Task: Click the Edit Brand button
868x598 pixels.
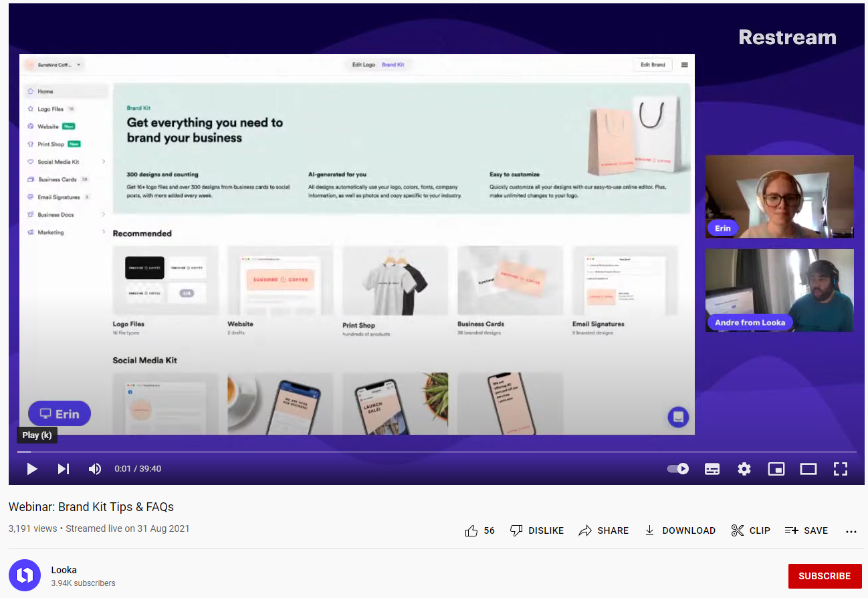Action: click(x=653, y=65)
